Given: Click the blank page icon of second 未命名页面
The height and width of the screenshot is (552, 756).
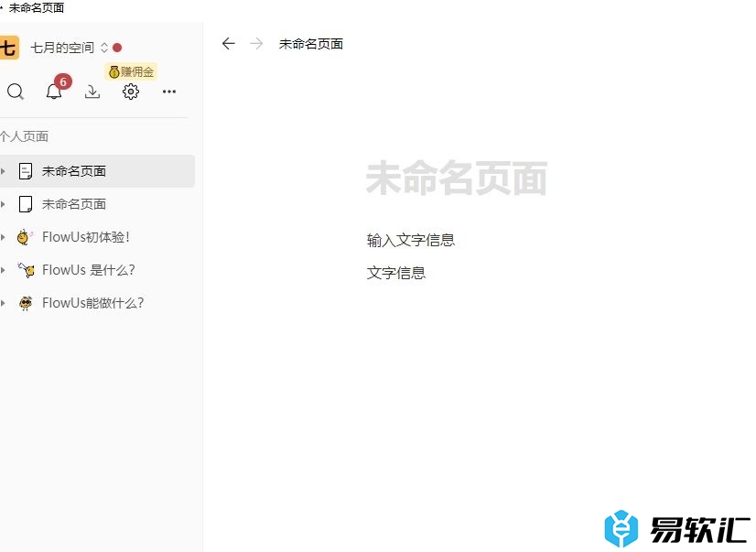Looking at the screenshot, I should 25,204.
